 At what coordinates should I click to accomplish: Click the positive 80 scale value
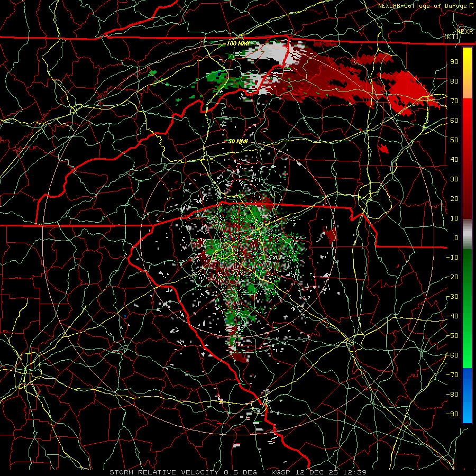click(454, 81)
